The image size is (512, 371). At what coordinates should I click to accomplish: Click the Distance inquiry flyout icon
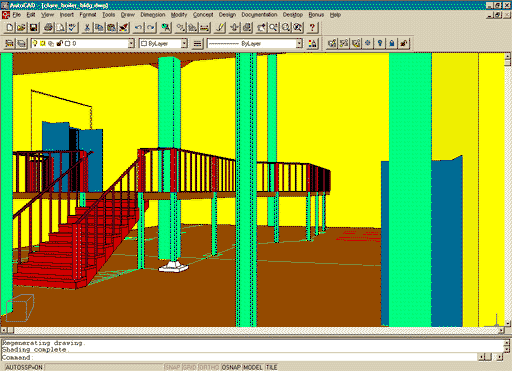[x=205, y=27]
